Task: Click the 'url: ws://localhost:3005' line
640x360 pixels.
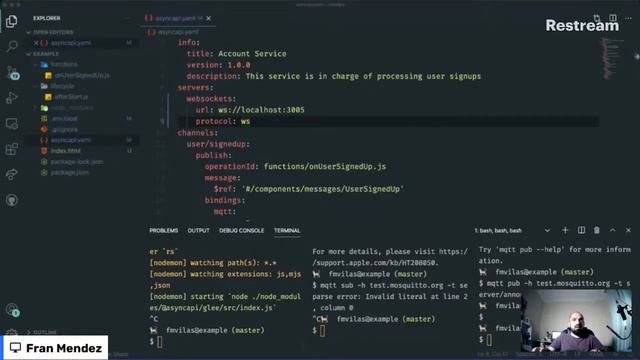Action: tap(250, 110)
